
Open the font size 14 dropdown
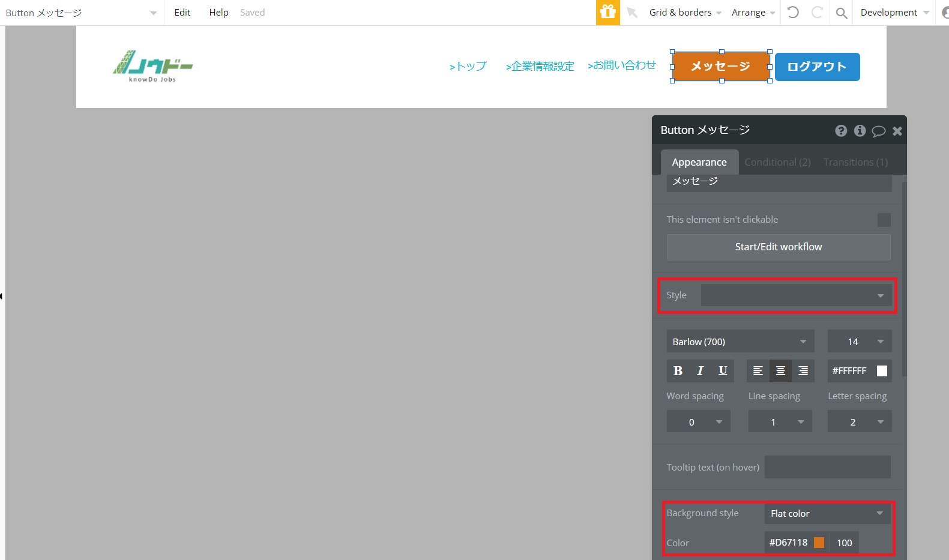pos(860,342)
